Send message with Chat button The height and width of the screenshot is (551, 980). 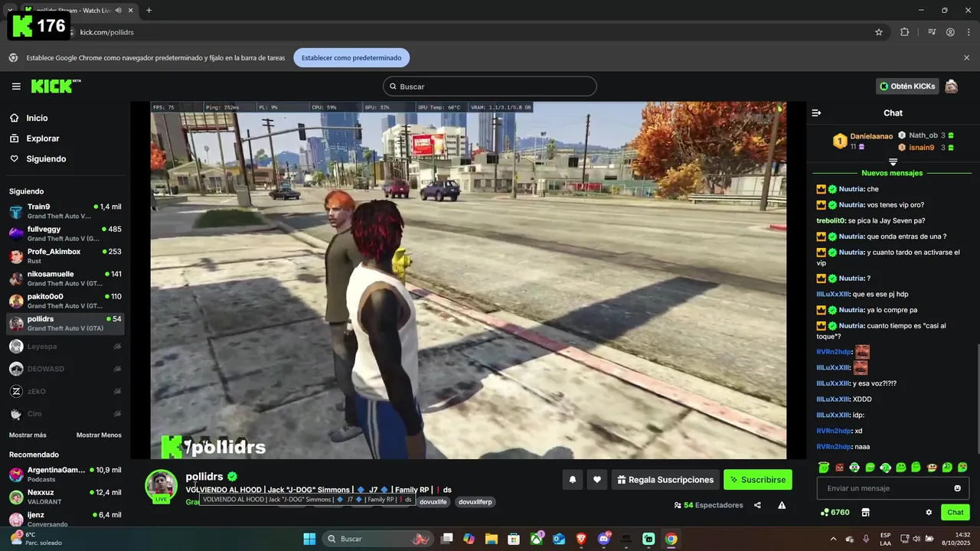[955, 512]
